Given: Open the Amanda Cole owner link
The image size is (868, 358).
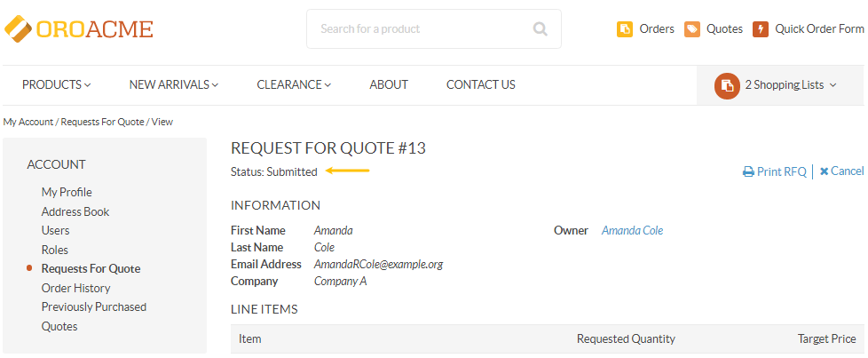Looking at the screenshot, I should pyautogui.click(x=632, y=231).
